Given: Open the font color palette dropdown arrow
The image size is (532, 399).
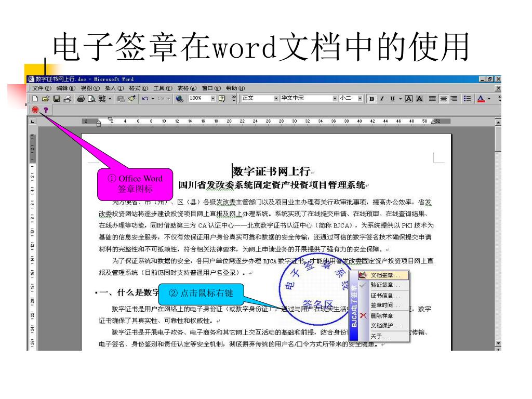Looking at the screenshot, I should [x=489, y=99].
